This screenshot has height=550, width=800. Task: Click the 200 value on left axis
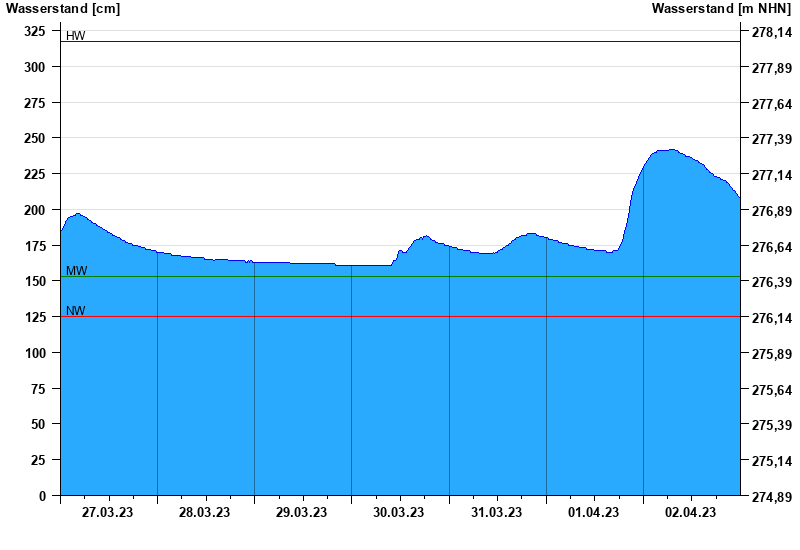click(35, 210)
